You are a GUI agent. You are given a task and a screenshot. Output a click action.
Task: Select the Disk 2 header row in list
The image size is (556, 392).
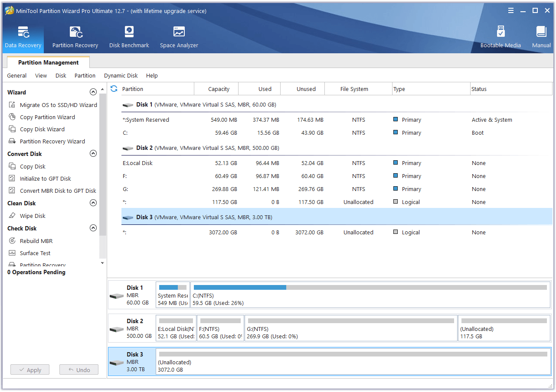click(337, 148)
